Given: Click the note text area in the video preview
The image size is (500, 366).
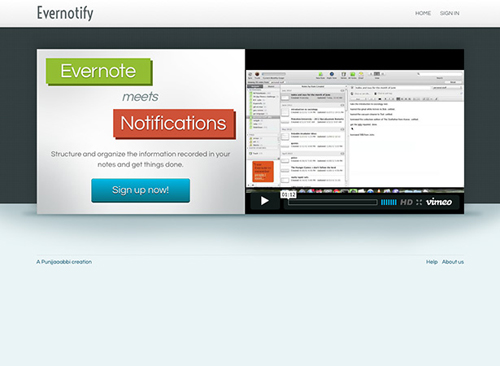Looking at the screenshot, I should pos(406,143).
